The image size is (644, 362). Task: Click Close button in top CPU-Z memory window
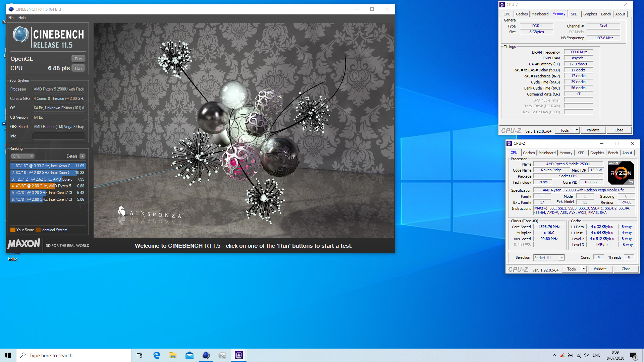pos(619,130)
